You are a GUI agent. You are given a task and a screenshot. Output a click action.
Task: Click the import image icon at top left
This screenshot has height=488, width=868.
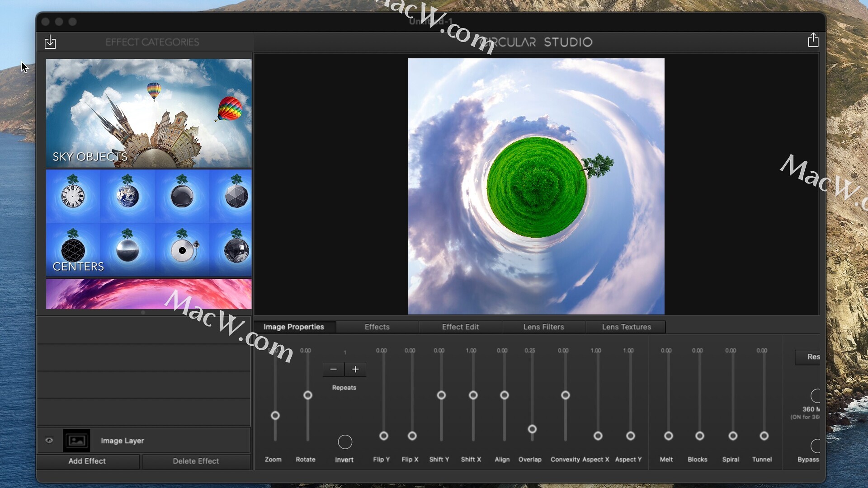pyautogui.click(x=50, y=42)
